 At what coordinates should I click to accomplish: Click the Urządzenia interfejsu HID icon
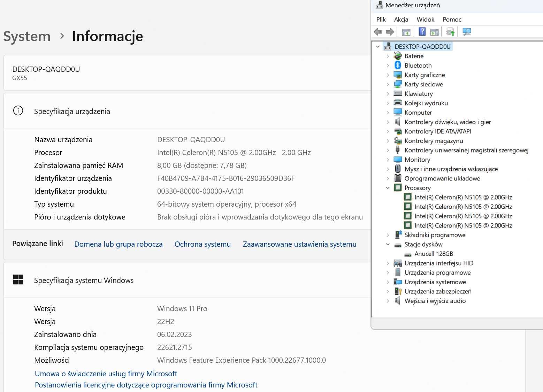click(398, 263)
